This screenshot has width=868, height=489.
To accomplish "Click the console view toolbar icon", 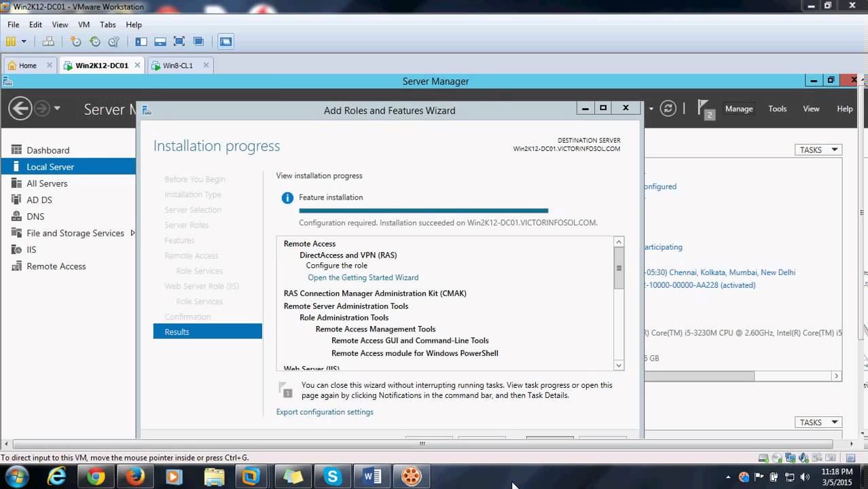I will tap(225, 41).
